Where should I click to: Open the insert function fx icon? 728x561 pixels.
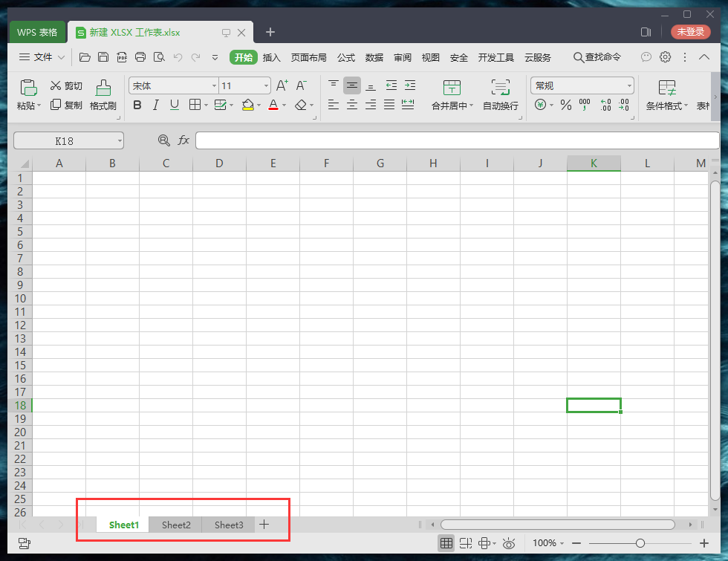click(183, 140)
